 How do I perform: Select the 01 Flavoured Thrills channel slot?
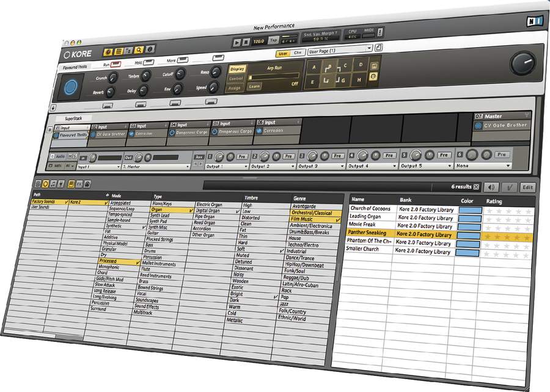71,134
